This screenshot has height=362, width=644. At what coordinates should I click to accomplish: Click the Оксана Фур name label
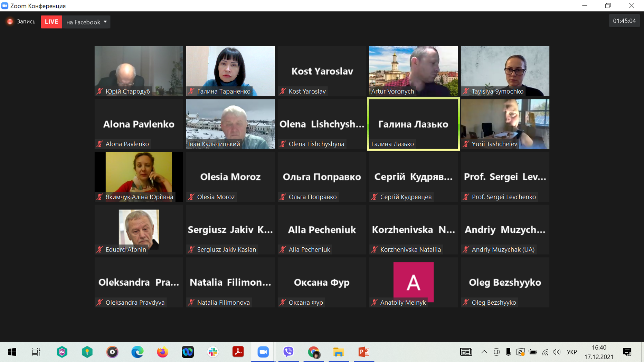306,302
